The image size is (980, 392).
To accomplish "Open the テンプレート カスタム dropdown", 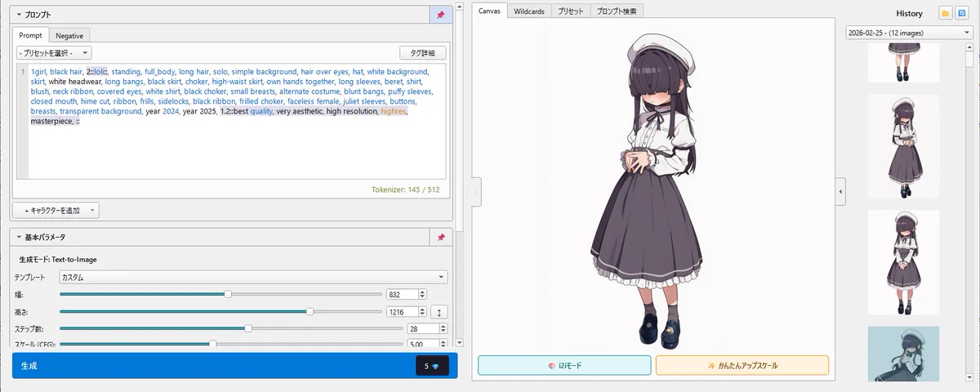I will click(253, 277).
